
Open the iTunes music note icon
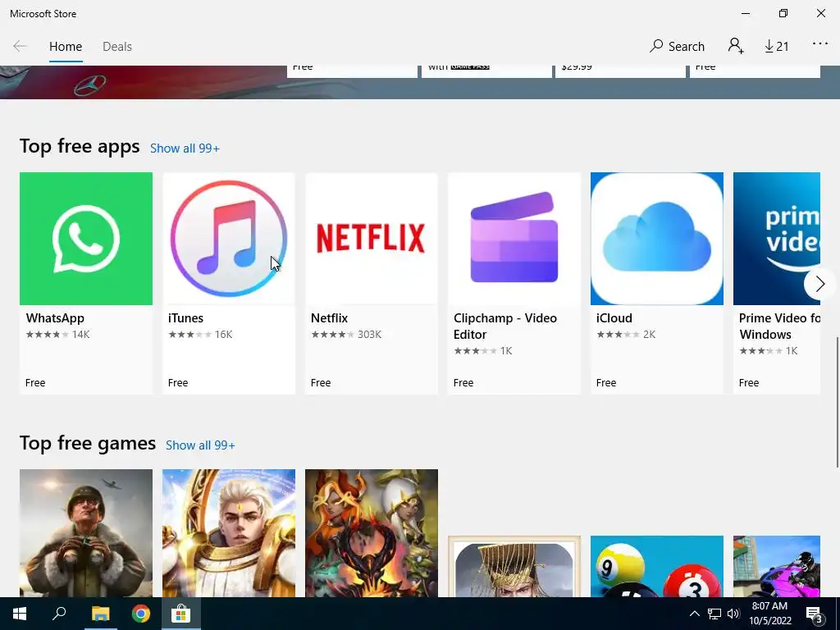click(229, 239)
